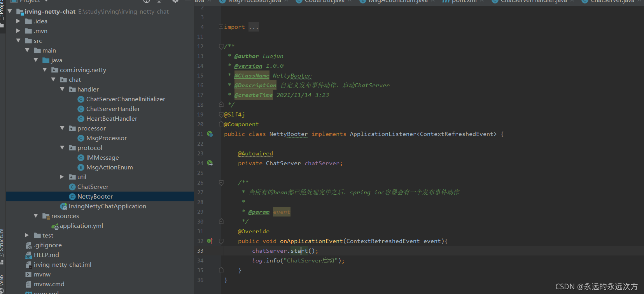Collapse the processor package
The height and width of the screenshot is (294, 644).
point(62,128)
